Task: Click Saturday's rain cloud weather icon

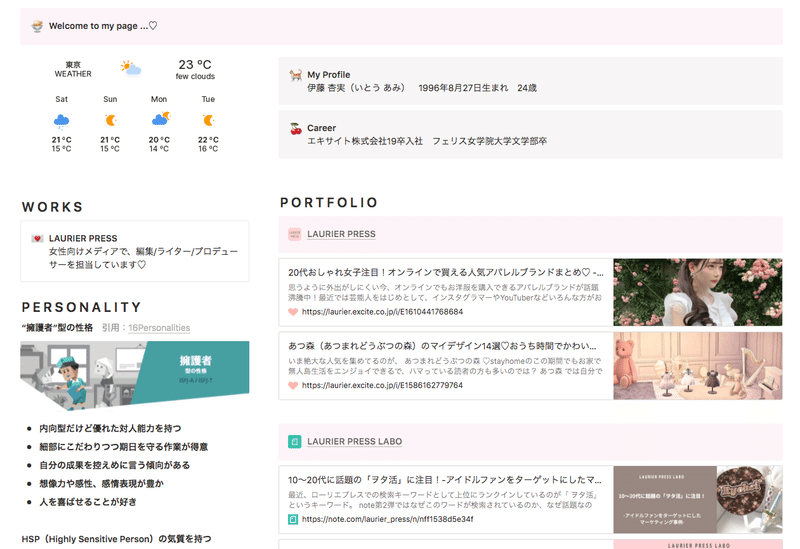Action: [x=61, y=121]
